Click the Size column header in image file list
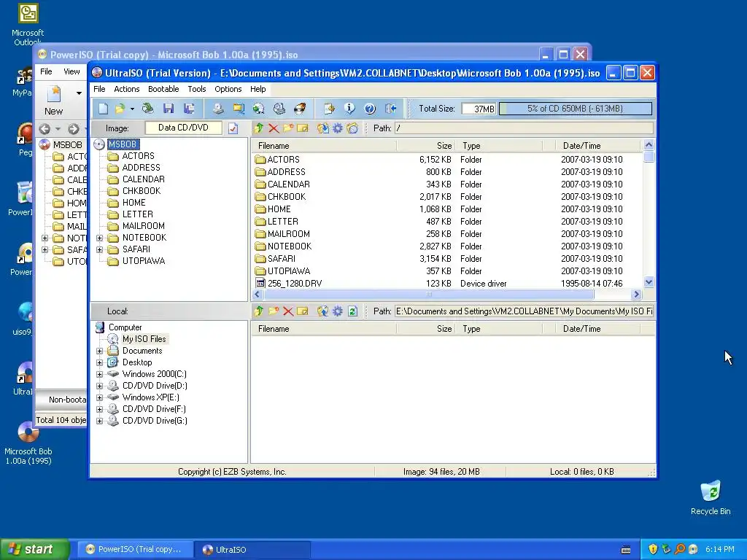The height and width of the screenshot is (560, 747). pos(426,146)
